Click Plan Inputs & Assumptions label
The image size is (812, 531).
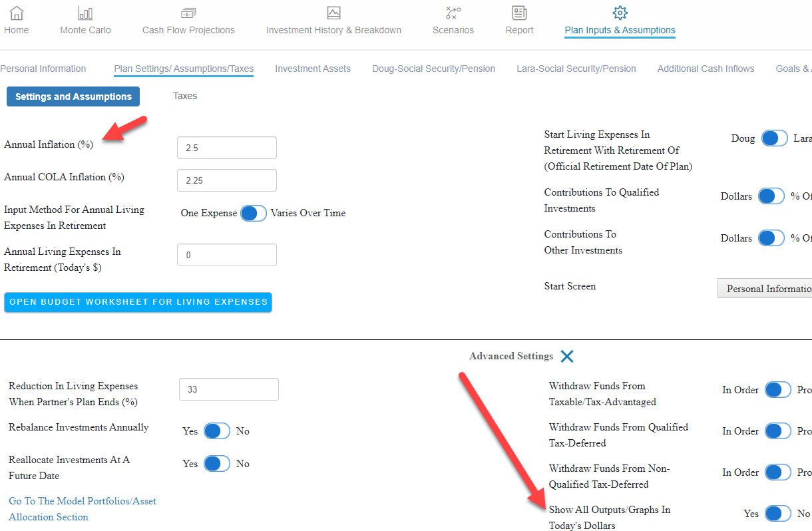point(620,30)
